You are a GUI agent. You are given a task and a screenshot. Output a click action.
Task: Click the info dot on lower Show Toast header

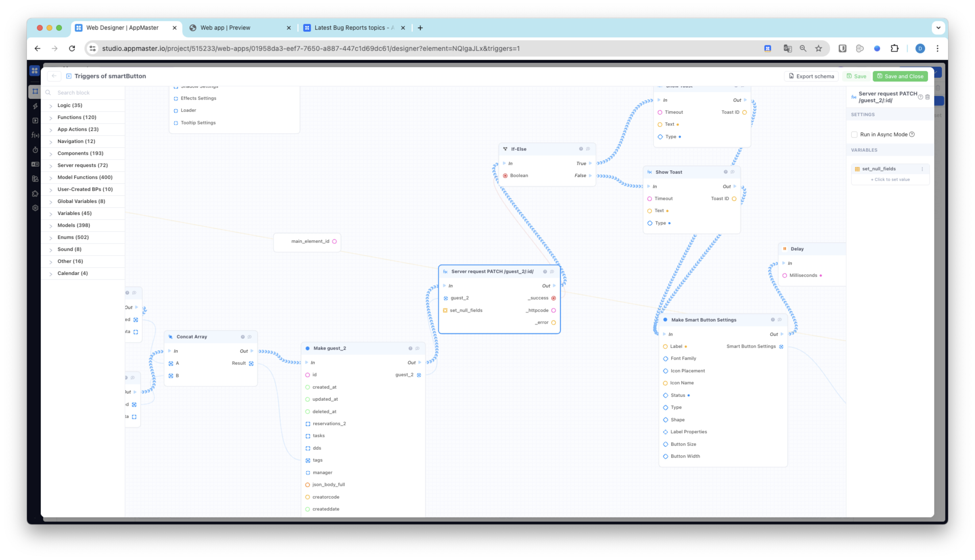pyautogui.click(x=725, y=172)
